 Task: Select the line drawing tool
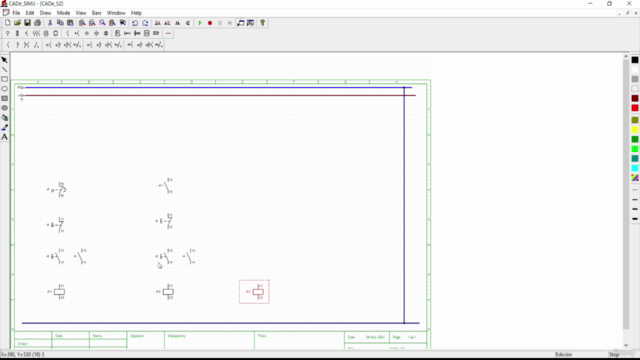point(4,70)
